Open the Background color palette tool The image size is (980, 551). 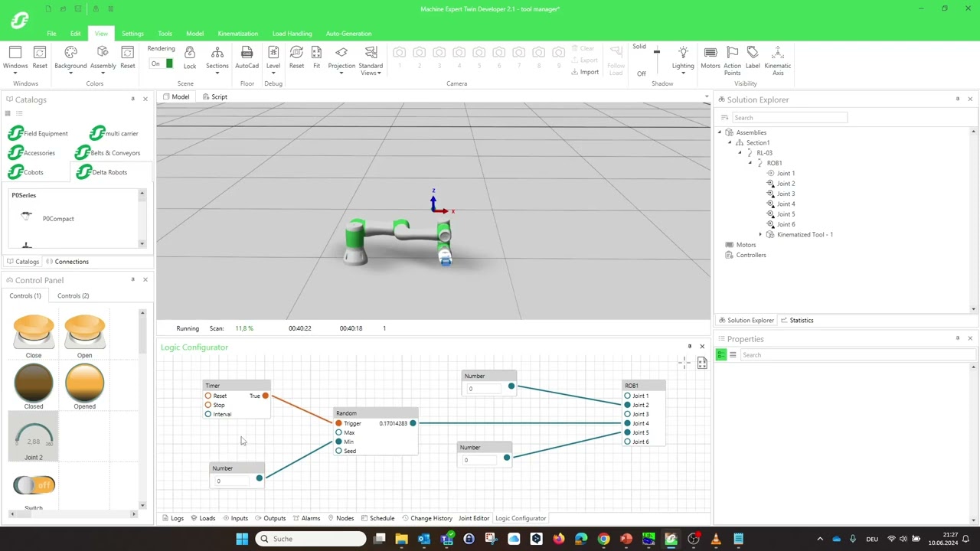[70, 57]
